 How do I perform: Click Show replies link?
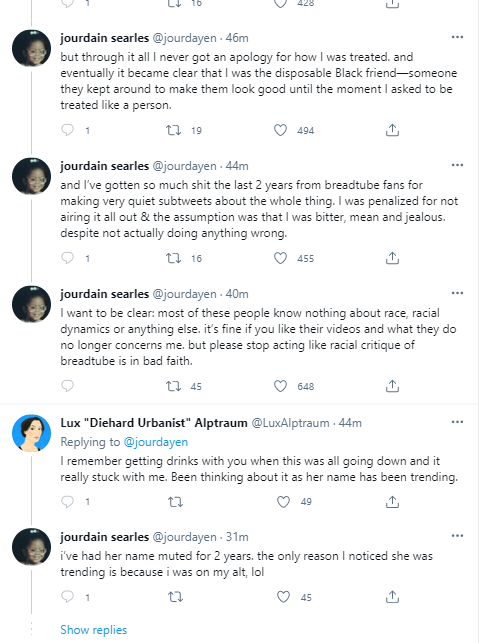pyautogui.click(x=94, y=630)
